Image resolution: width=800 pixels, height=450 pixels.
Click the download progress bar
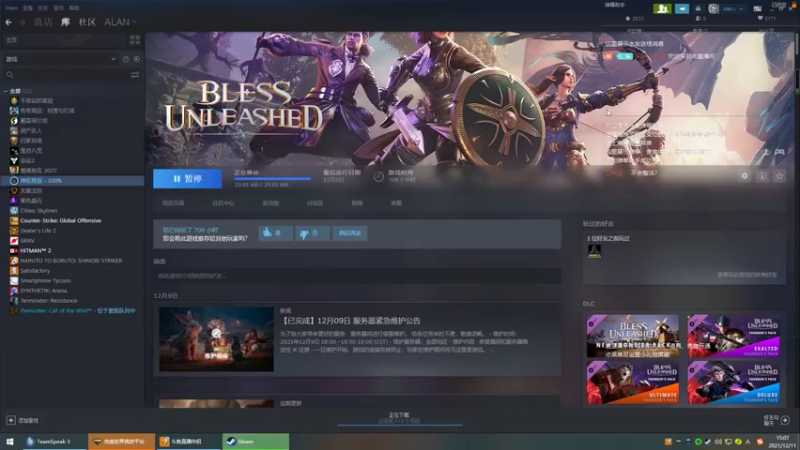tap(272, 179)
